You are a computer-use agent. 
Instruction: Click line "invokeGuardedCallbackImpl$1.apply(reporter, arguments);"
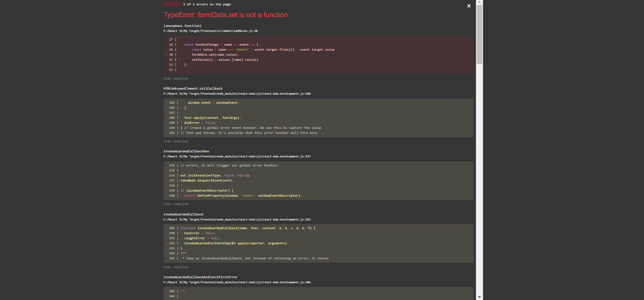[x=236, y=243]
